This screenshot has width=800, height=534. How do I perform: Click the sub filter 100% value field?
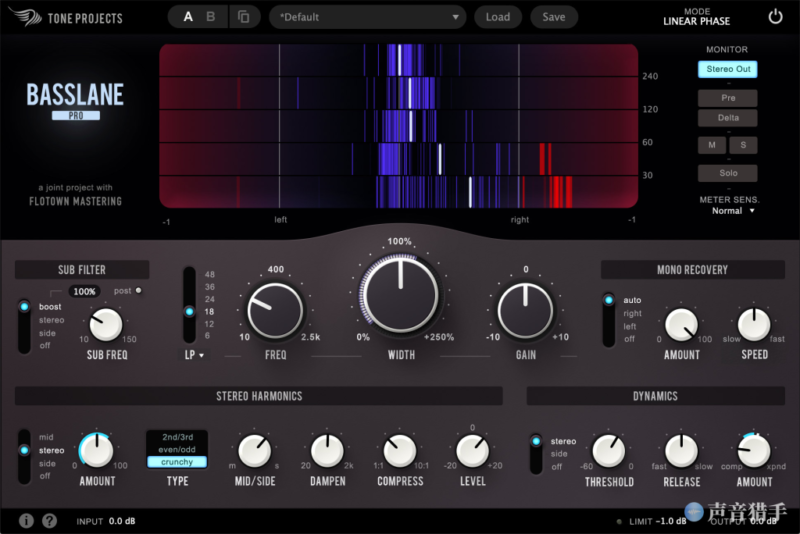85,291
